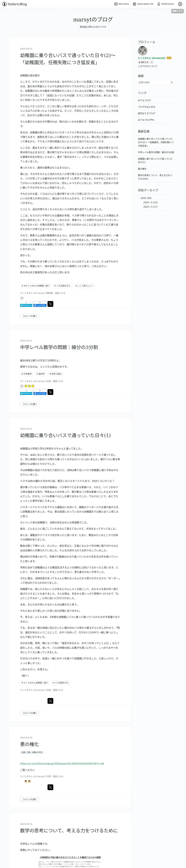Viewport: 186px width, 868px height.
Task: Open the 2025 / 3 (17) archive
Action: click(150, 207)
